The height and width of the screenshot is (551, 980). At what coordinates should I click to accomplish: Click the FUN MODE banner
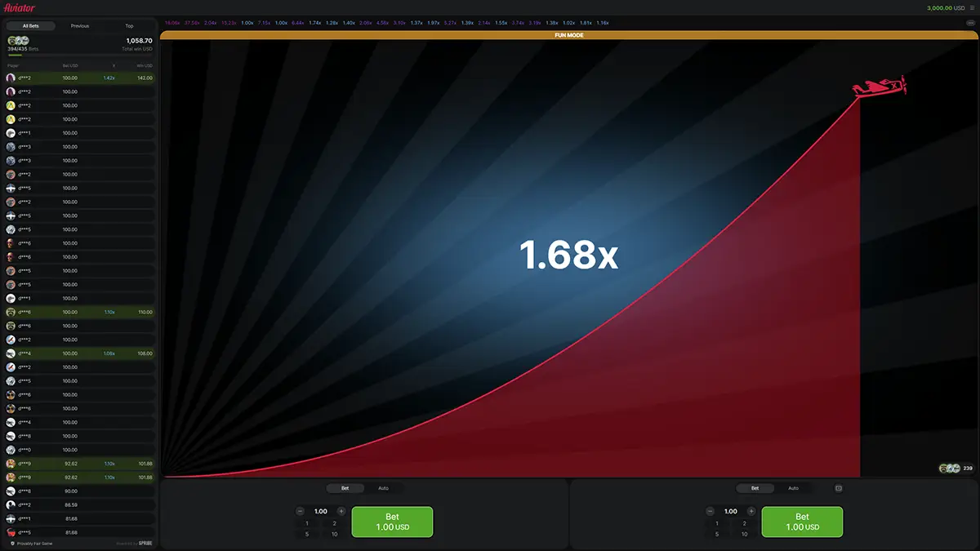(x=569, y=35)
